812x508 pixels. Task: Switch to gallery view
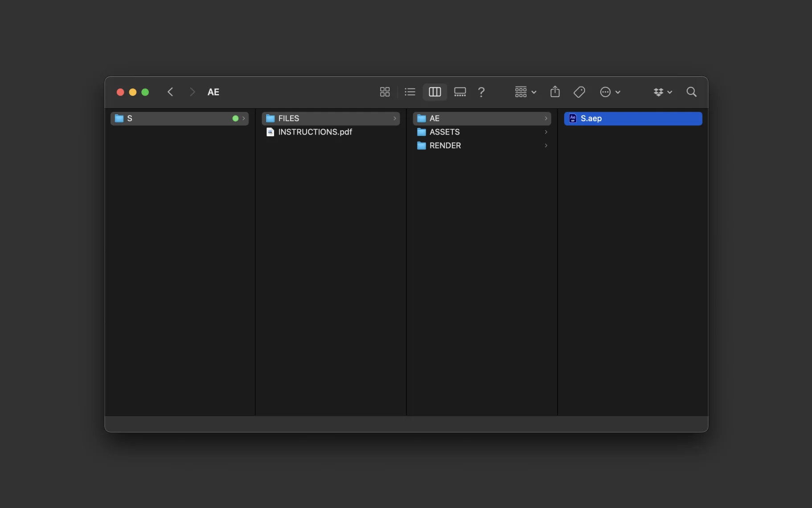459,92
